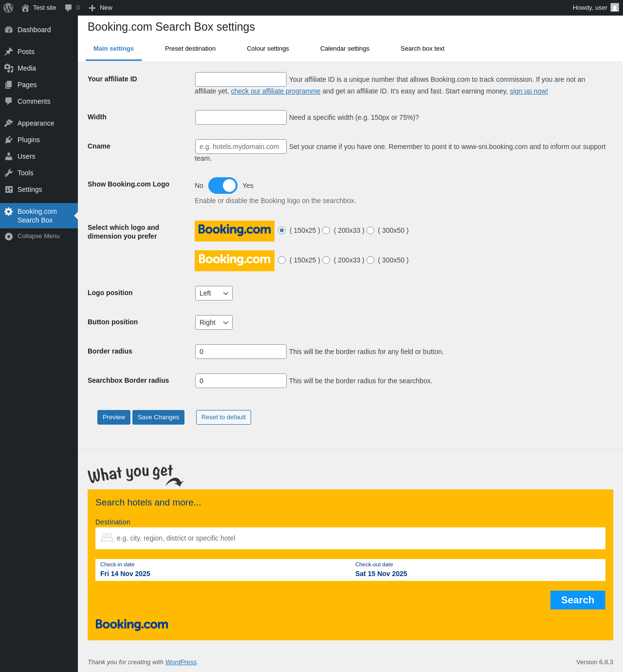Click the Booking.com logo in preview box

click(132, 624)
